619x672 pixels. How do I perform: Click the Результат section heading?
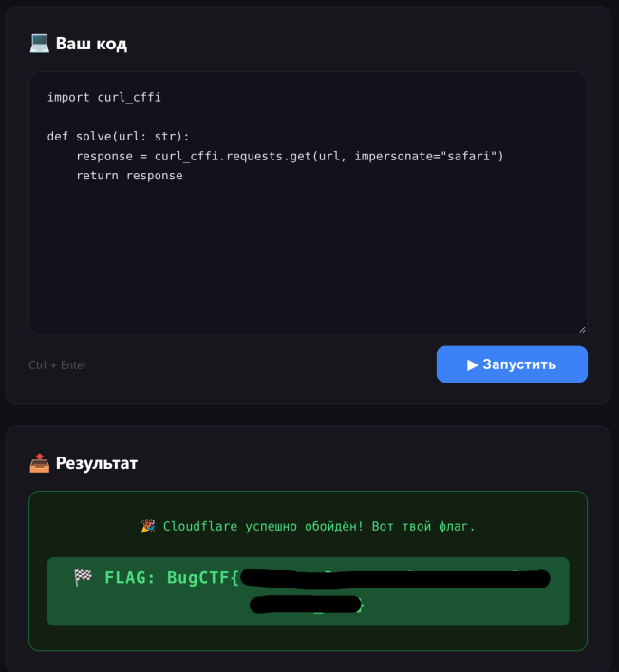click(97, 463)
